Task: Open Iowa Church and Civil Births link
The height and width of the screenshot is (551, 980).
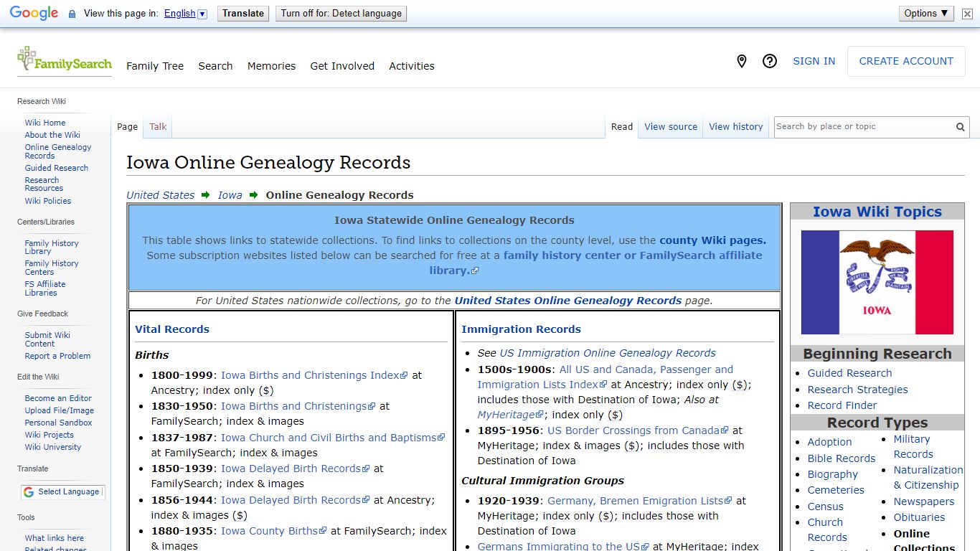Action: [333, 438]
